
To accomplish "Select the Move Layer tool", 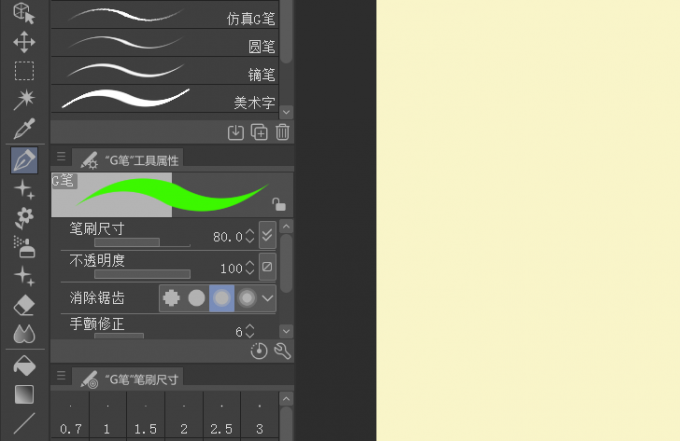I will (x=24, y=42).
